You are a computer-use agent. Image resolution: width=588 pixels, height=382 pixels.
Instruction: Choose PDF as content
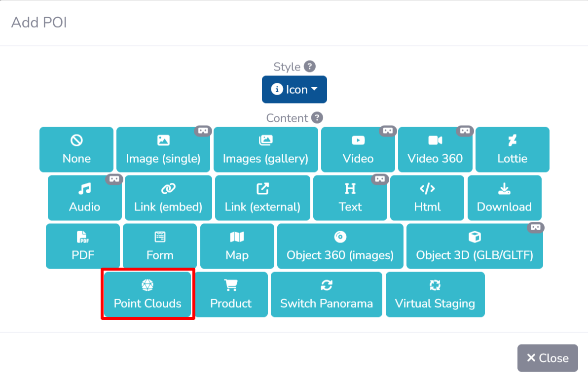coord(83,246)
